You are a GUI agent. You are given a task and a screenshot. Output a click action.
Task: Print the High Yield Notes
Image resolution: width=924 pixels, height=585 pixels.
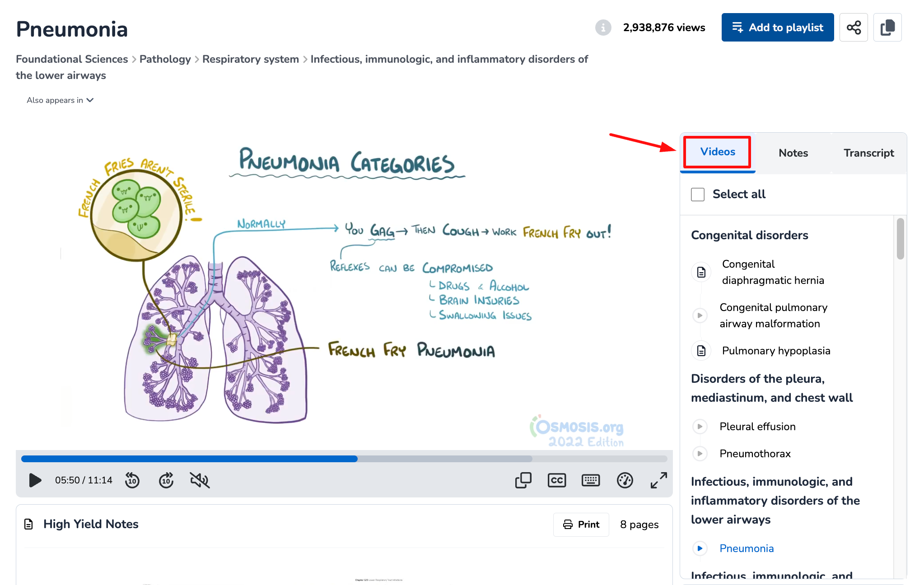(581, 525)
